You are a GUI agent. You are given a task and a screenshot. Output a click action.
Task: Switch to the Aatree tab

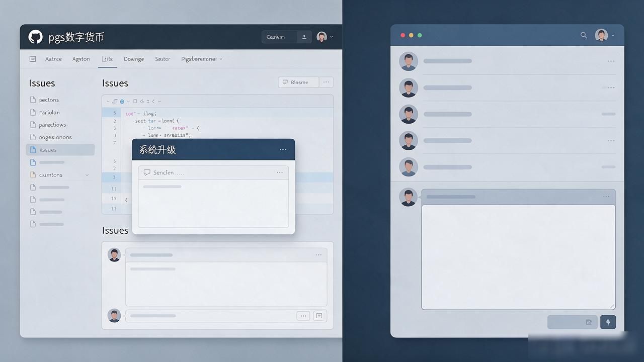pyautogui.click(x=53, y=59)
